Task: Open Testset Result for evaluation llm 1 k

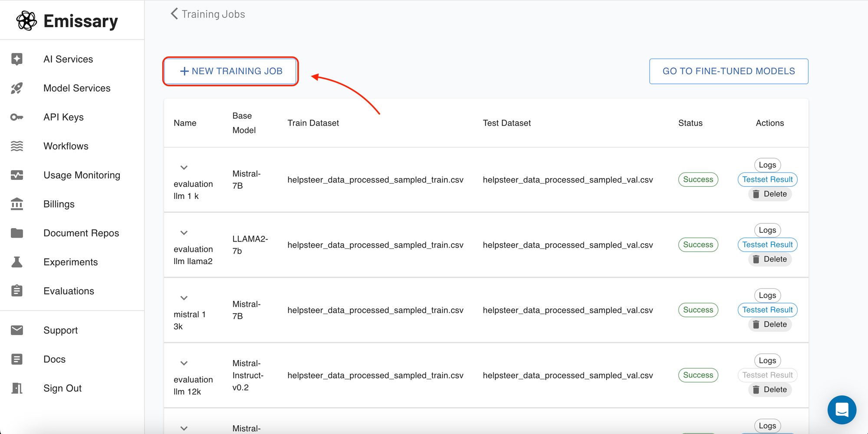Action: (767, 179)
